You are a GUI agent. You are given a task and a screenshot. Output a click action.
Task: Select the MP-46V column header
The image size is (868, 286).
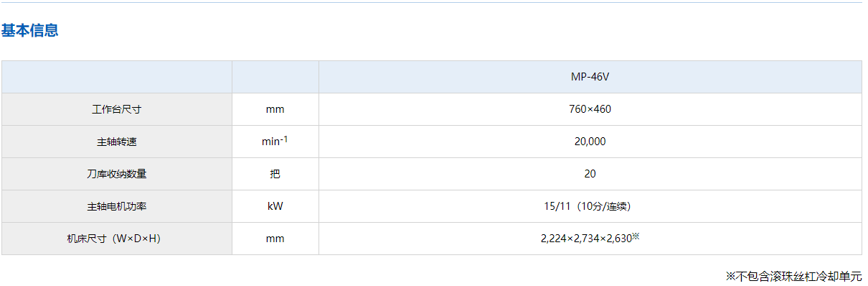590,77
